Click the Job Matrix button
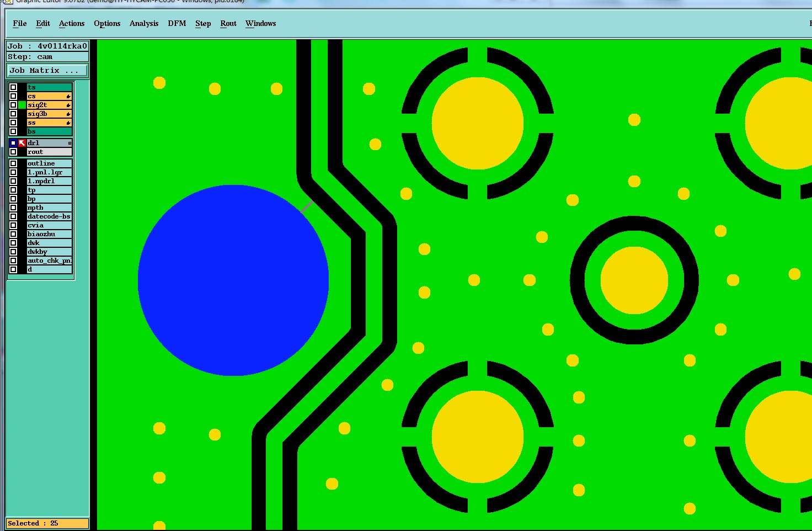This screenshot has width=812, height=531. [x=47, y=70]
